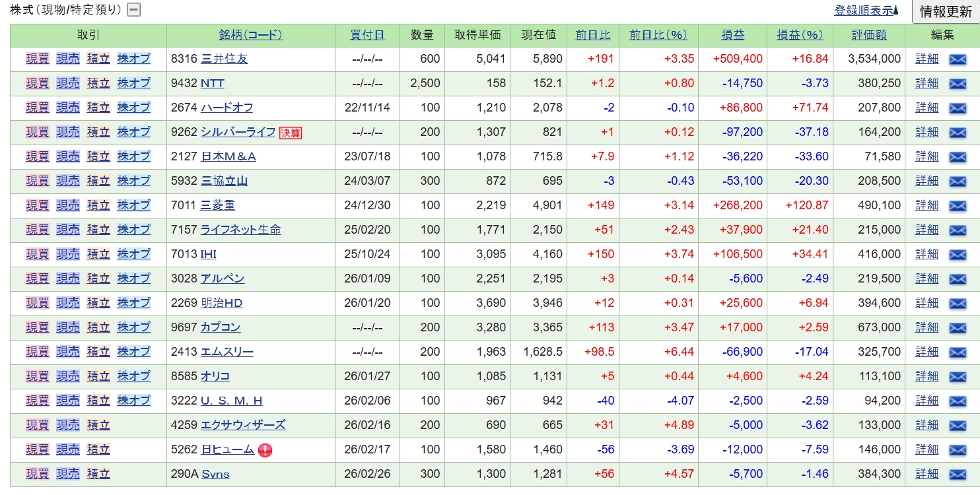Screen dimensions: 980x495
Task: Click the red alert icon beside 日ヒューム
Action: pyautogui.click(x=265, y=450)
